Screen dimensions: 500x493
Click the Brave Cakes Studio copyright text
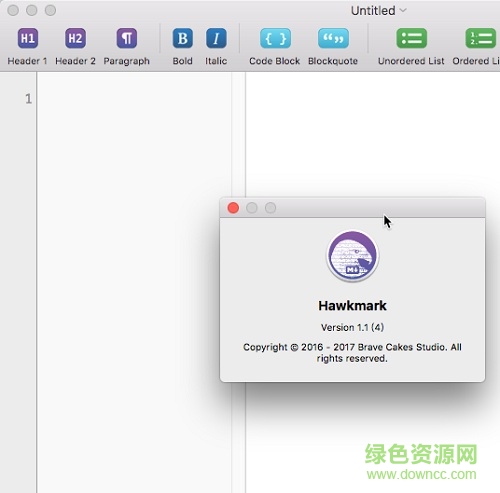point(352,353)
